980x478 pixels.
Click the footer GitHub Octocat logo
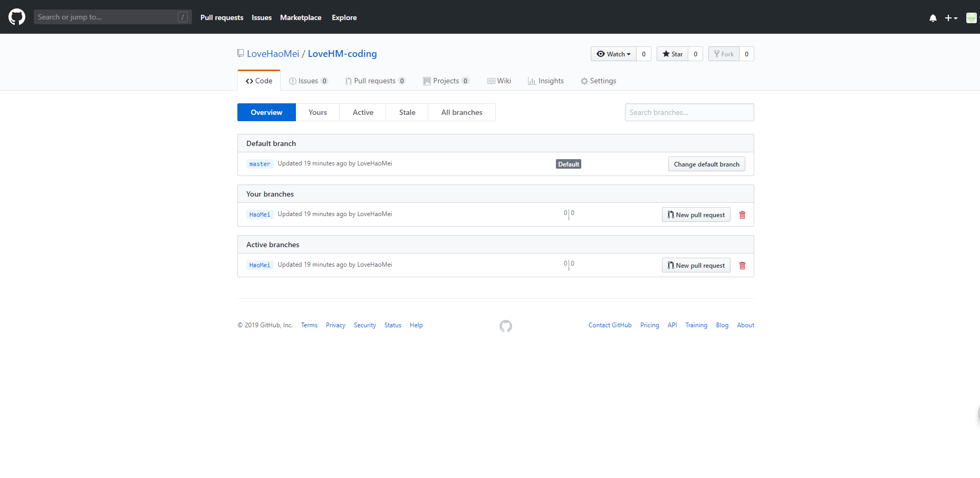(506, 326)
